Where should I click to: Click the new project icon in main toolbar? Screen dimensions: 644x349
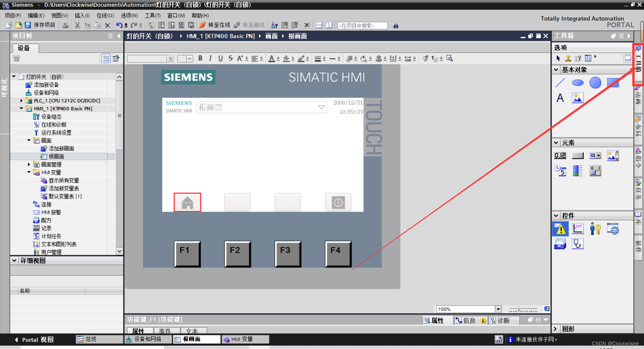click(9, 25)
